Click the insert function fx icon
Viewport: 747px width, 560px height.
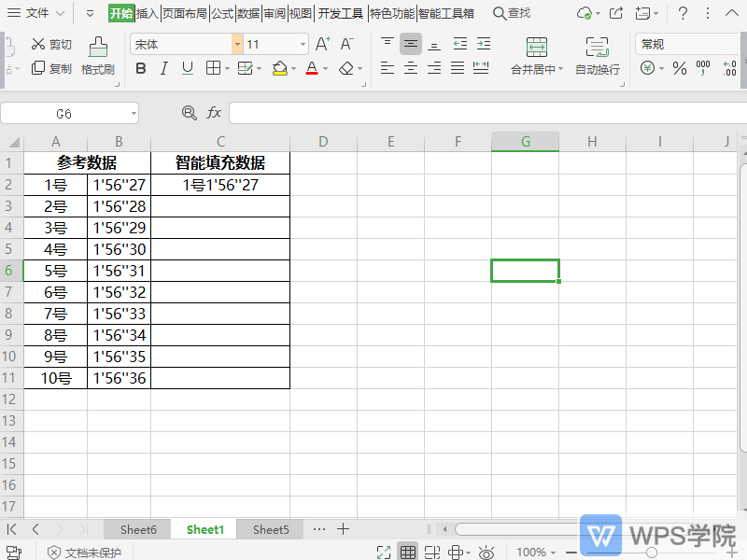pyautogui.click(x=214, y=113)
